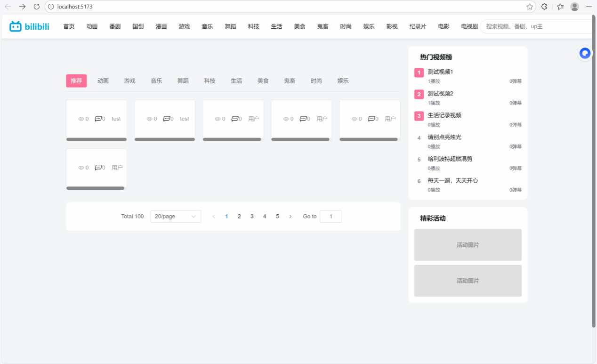Switch to the 科技 category tab

[x=210, y=81]
